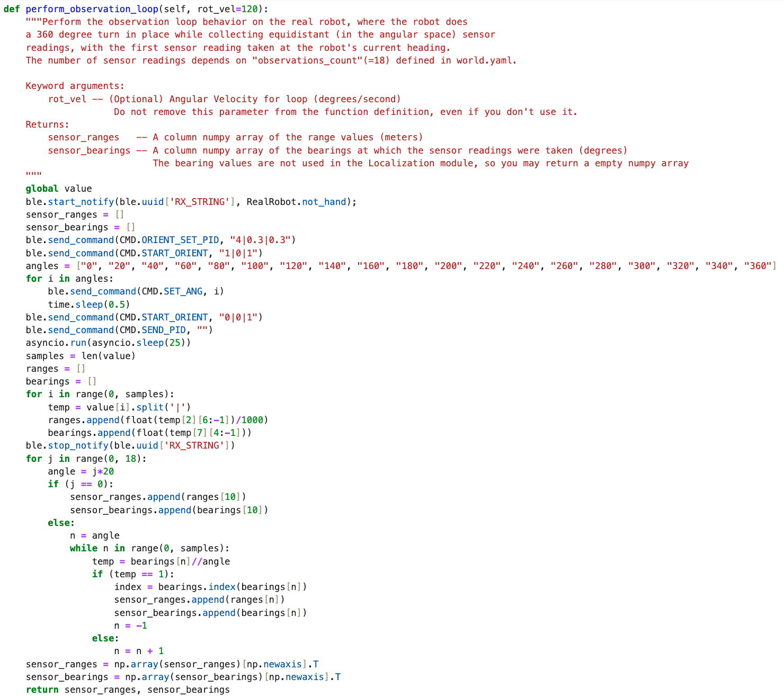Click the CMD.SET_ANG send_command line

pyautogui.click(x=136, y=291)
